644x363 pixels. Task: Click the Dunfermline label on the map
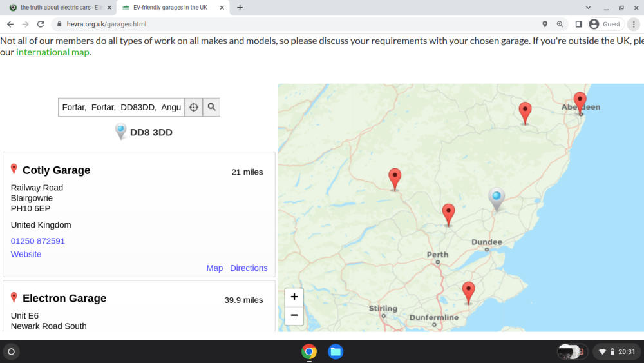pyautogui.click(x=433, y=317)
